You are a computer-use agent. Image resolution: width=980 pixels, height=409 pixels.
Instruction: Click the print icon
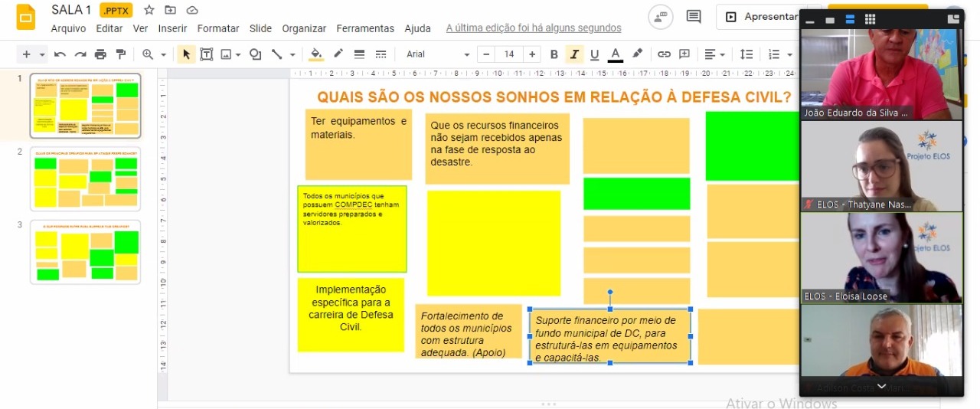[x=100, y=54]
